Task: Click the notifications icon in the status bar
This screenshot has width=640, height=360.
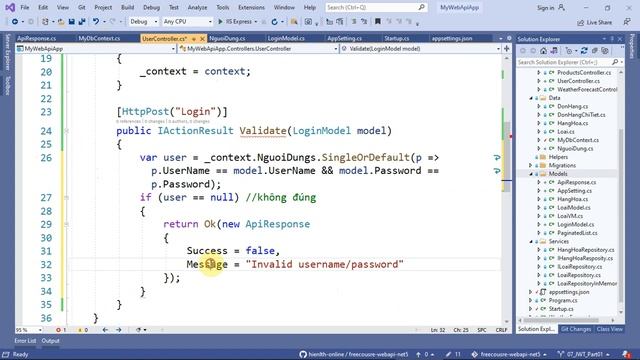Action: (627, 354)
